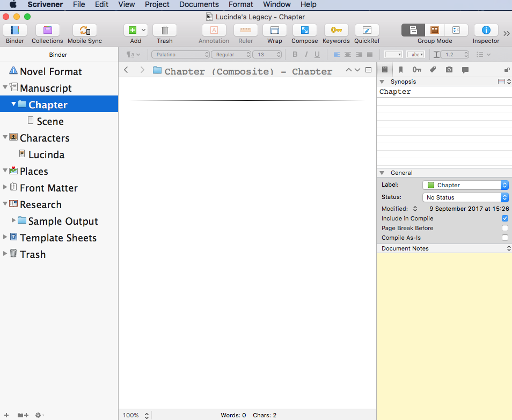Open the abc highlight color picker
The width and height of the screenshot is (512, 420).
coord(415,55)
